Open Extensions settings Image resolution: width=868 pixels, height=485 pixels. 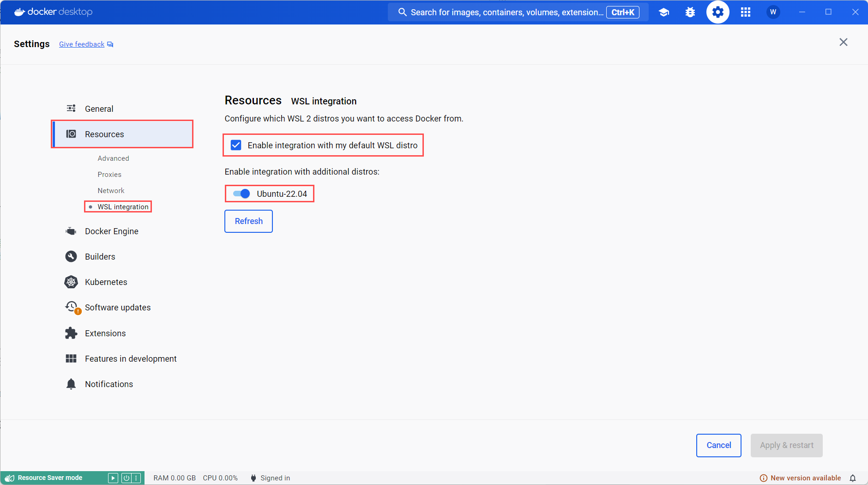click(x=122, y=333)
